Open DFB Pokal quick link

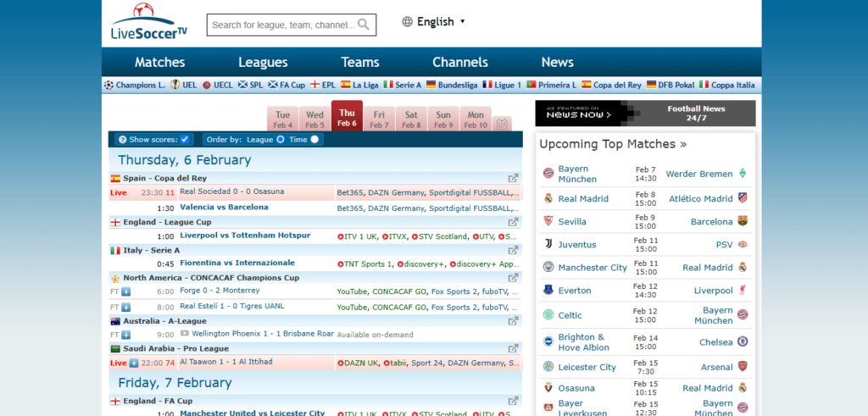670,86
